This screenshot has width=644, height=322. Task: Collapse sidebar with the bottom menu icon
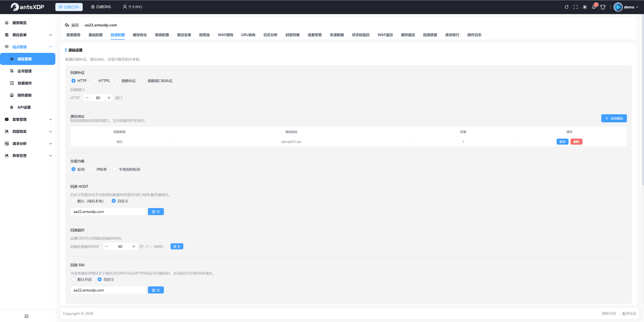26,316
